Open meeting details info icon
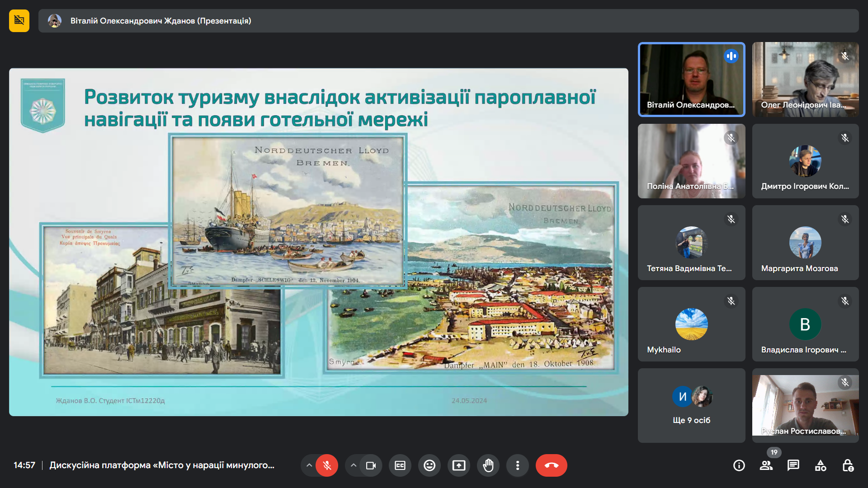868x488 pixels. pyautogui.click(x=739, y=465)
